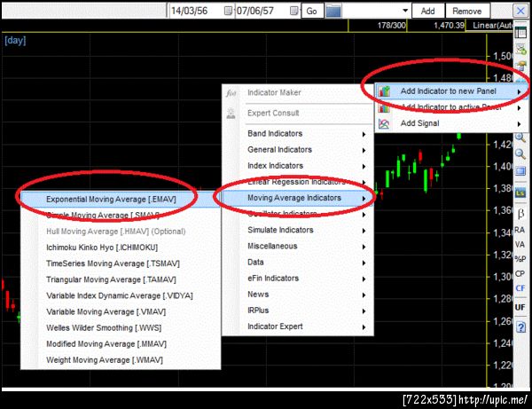The width and height of the screenshot is (532, 409).
Task: Open help with the question mark icon
Action: coord(520,327)
